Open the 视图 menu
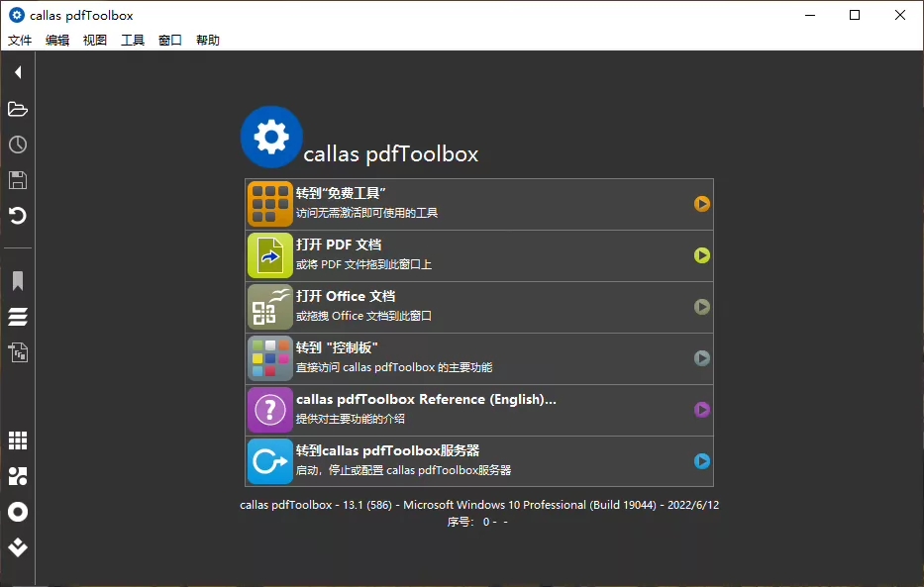The width and height of the screenshot is (924, 587). pyautogui.click(x=95, y=40)
